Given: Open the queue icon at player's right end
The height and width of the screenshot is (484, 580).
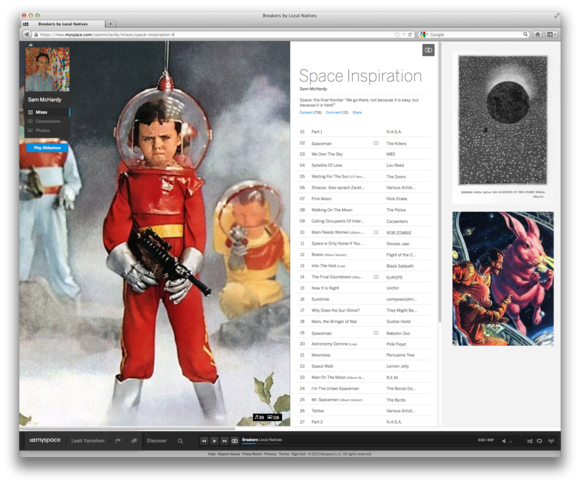Looking at the screenshot, I should click(x=551, y=441).
